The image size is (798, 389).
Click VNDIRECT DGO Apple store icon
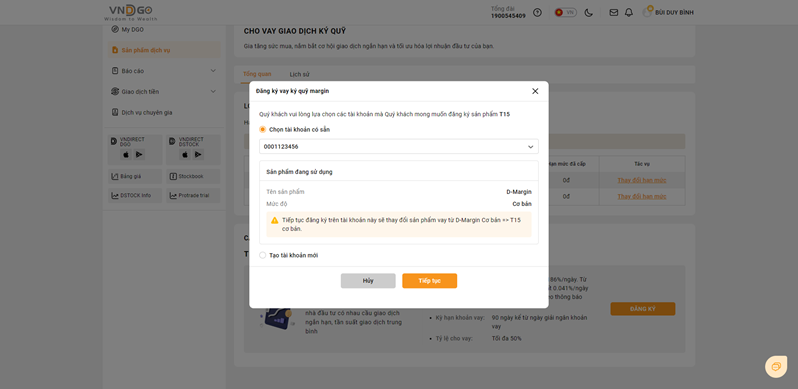(x=126, y=154)
